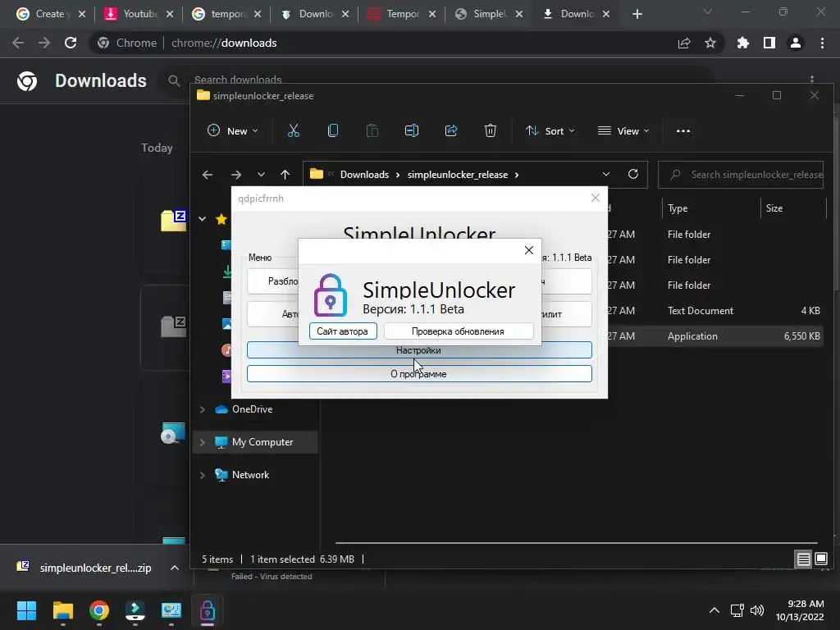Click the SimpleUnlocker padlock logo

[x=330, y=295]
